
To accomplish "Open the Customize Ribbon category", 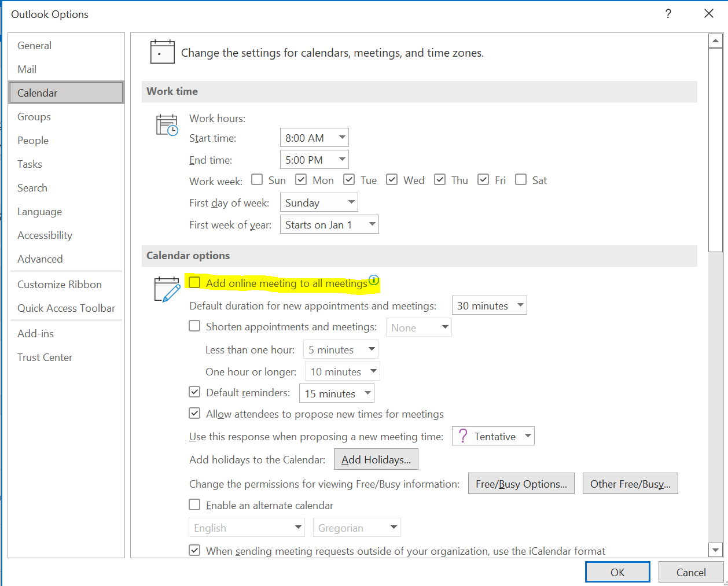I will [66, 284].
